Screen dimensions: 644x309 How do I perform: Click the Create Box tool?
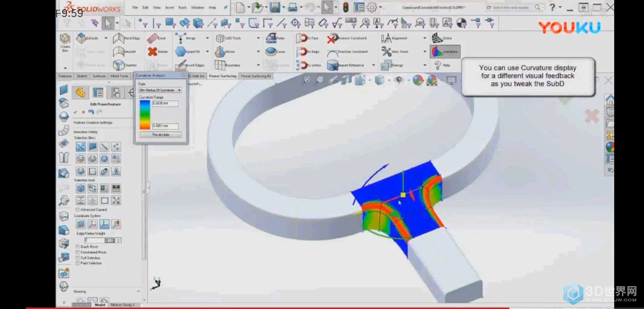point(65,43)
